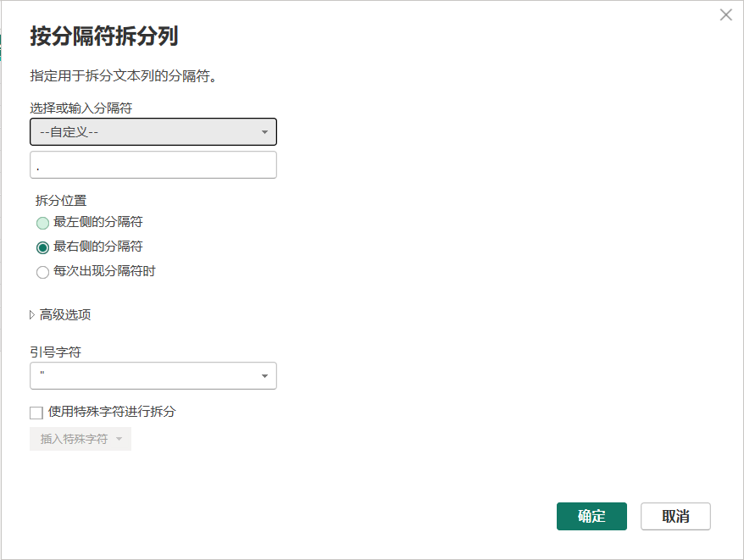Open the 插入特殊字符 dropdown button
Viewport: 744px width, 560px height.
coord(81,439)
